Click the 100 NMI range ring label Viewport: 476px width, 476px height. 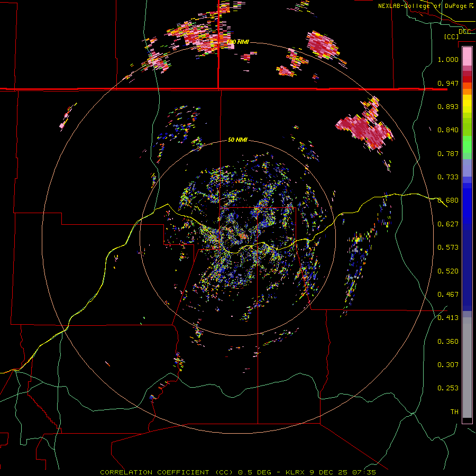(237, 42)
